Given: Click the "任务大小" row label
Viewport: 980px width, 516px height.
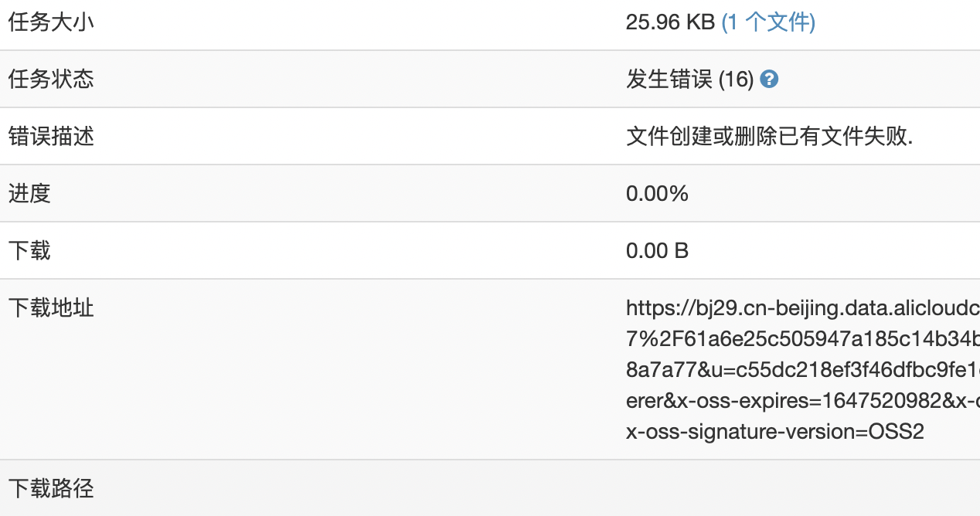Looking at the screenshot, I should [x=49, y=22].
